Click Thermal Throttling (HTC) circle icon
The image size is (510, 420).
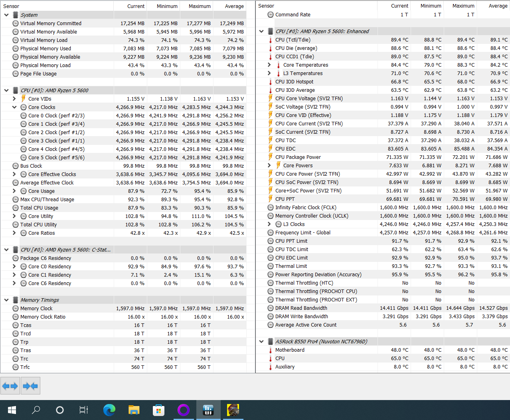pyautogui.click(x=271, y=283)
